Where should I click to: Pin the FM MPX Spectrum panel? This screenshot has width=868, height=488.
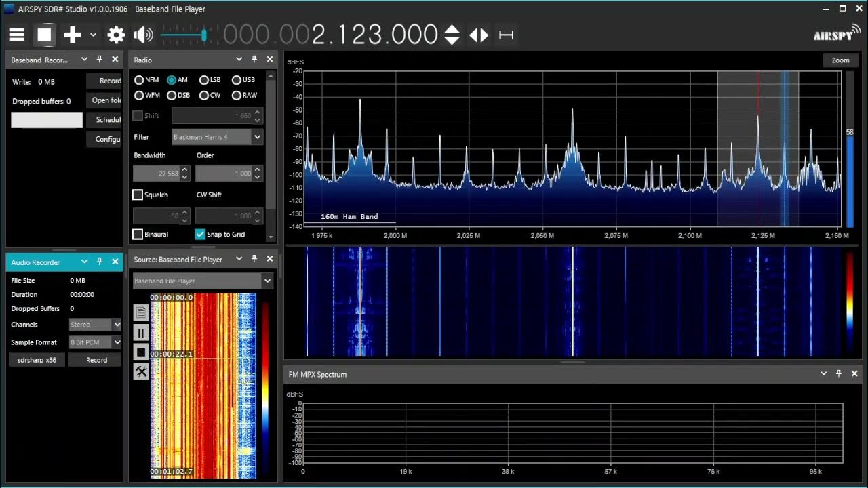[x=839, y=373]
